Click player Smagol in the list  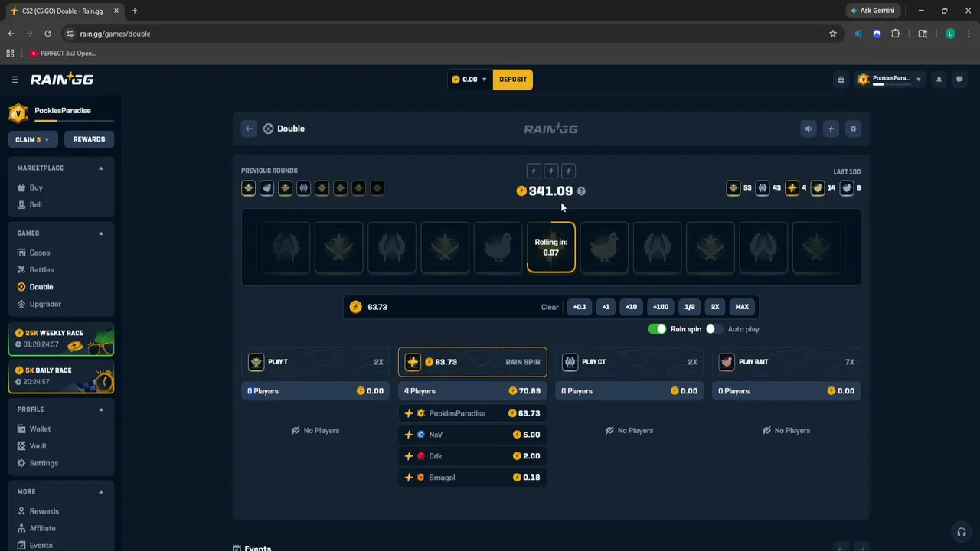coord(472,478)
